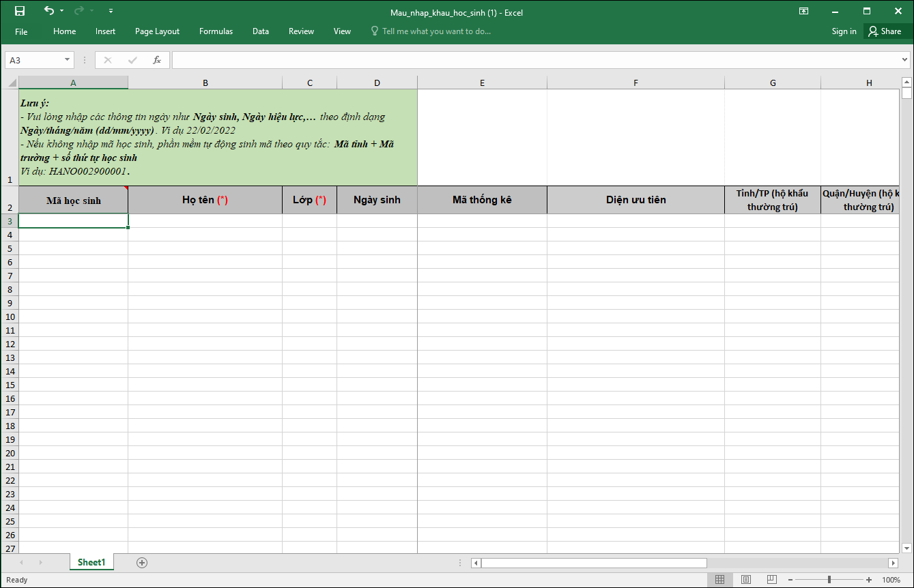Viewport: 914px width, 588px height.
Task: Click the vertical scrollbar down arrow
Action: pyautogui.click(x=906, y=548)
